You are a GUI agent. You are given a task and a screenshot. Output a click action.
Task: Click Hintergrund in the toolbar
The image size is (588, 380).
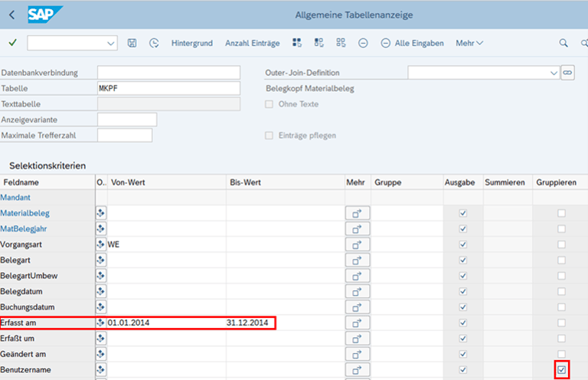click(x=192, y=43)
